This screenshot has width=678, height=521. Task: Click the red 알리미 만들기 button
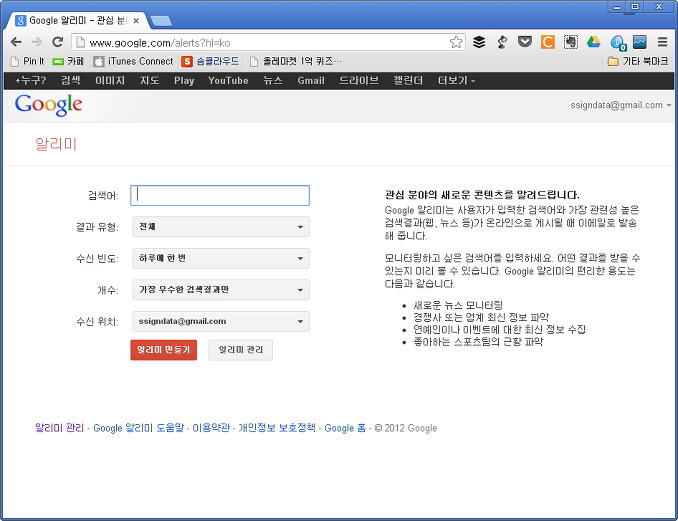click(x=163, y=350)
